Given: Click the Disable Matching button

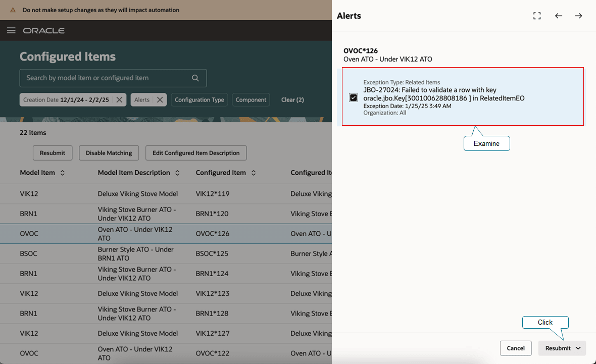Looking at the screenshot, I should point(109,152).
